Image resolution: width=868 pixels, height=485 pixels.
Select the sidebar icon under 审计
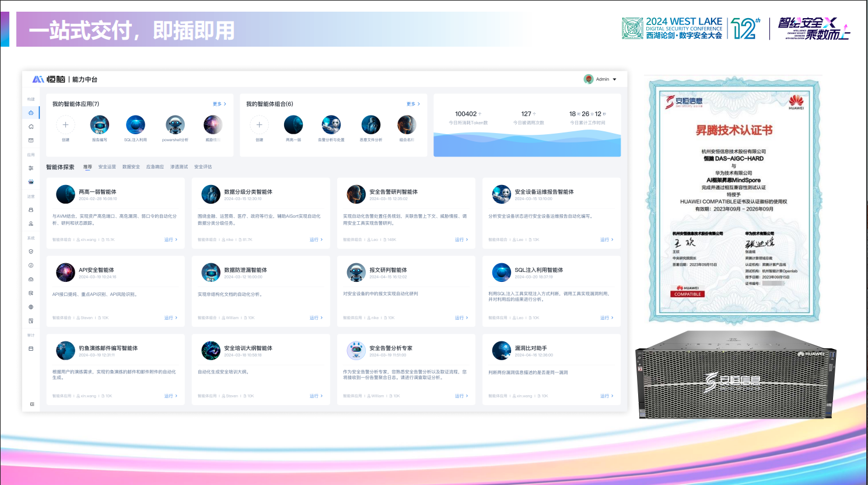click(31, 348)
